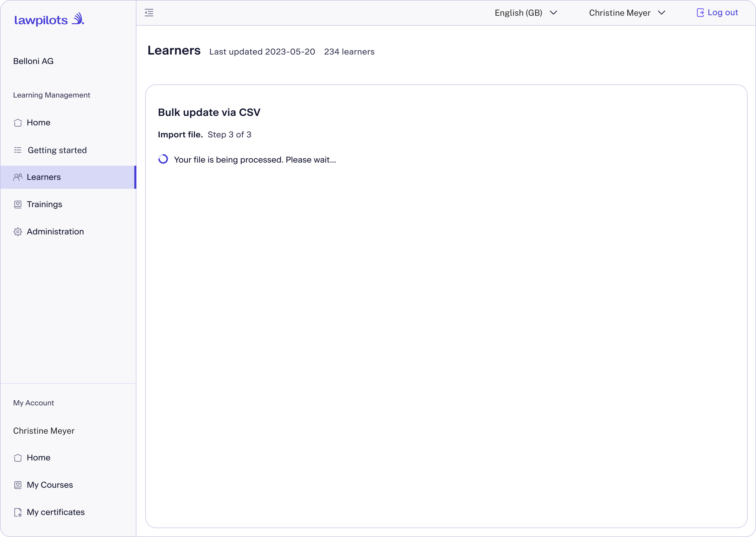Click the Home house icon under Learning Management

pos(18,123)
